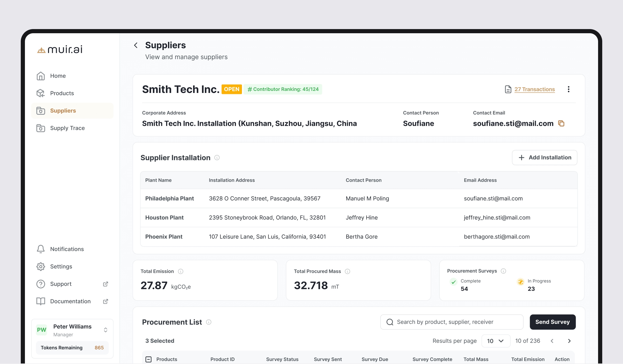Click the Total Mass column header
Image resolution: width=623 pixels, height=364 pixels.
[476, 359]
